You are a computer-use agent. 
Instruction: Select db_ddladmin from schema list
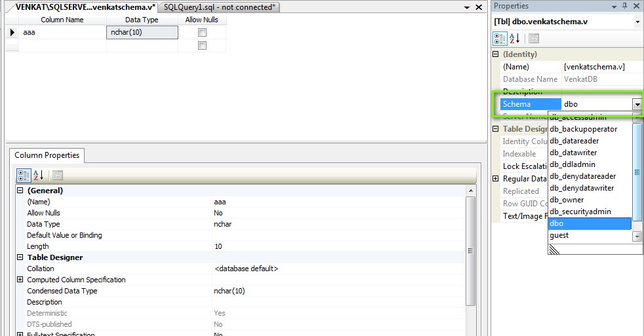pos(590,164)
